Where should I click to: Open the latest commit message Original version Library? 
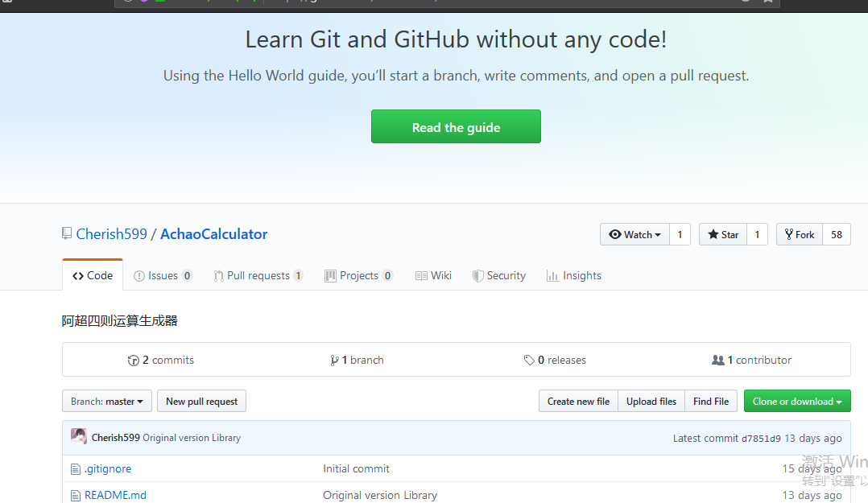(192, 438)
